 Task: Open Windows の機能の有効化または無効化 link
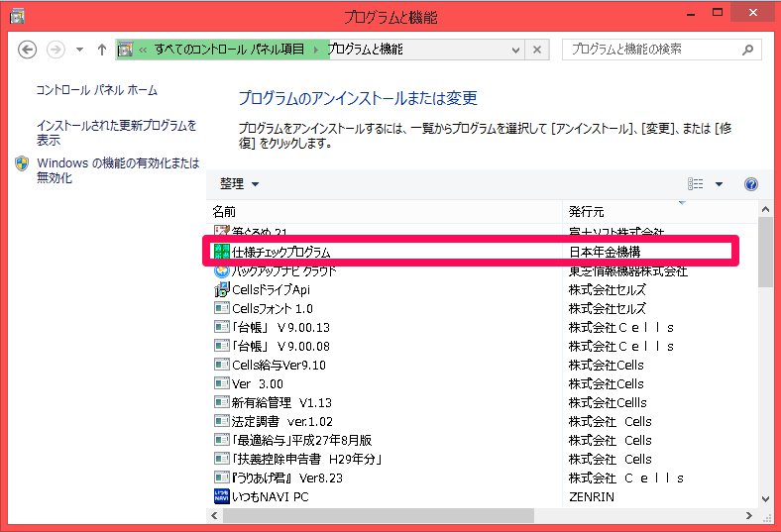pyautogui.click(x=118, y=170)
